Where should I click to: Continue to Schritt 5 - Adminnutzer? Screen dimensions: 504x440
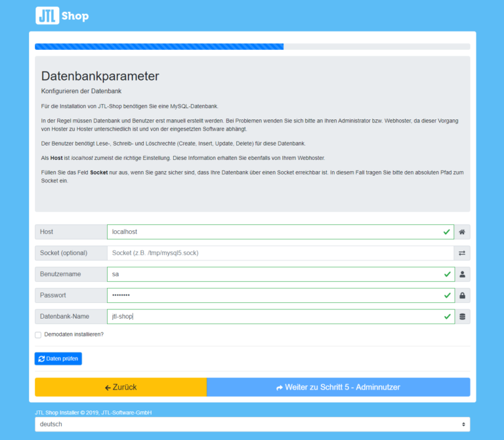coord(338,388)
